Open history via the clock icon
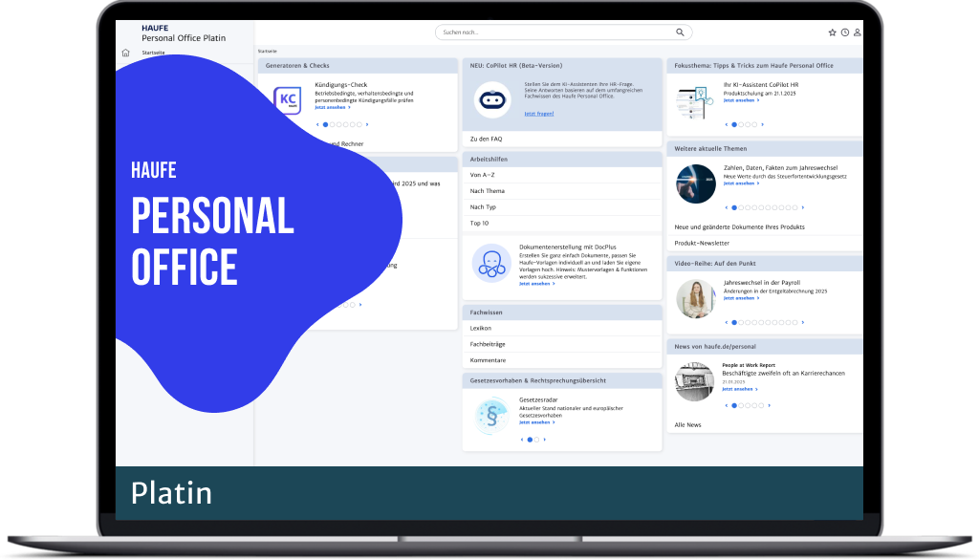Screen dimensions: 979x560 click(x=845, y=32)
